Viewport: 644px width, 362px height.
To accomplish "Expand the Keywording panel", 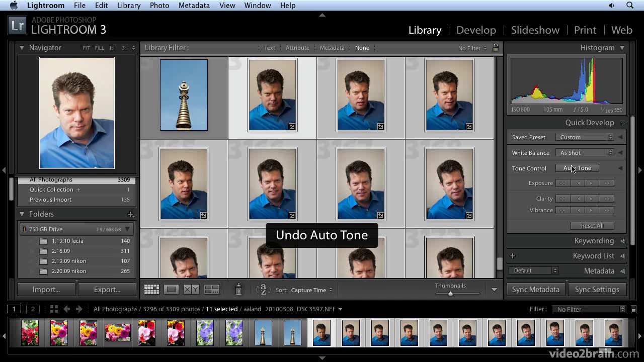I will pos(623,241).
